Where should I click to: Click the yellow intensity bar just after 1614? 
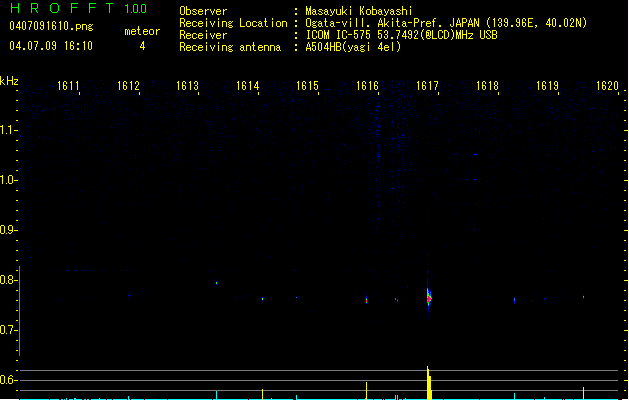[262, 394]
